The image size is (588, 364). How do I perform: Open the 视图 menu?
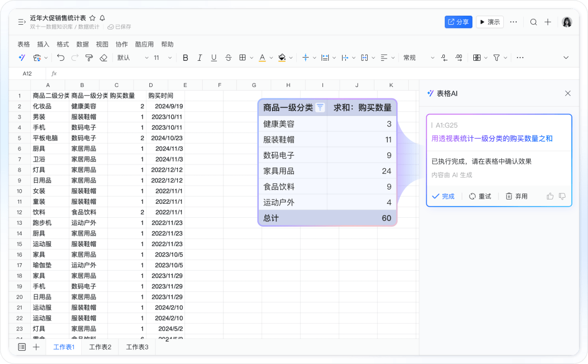[102, 44]
